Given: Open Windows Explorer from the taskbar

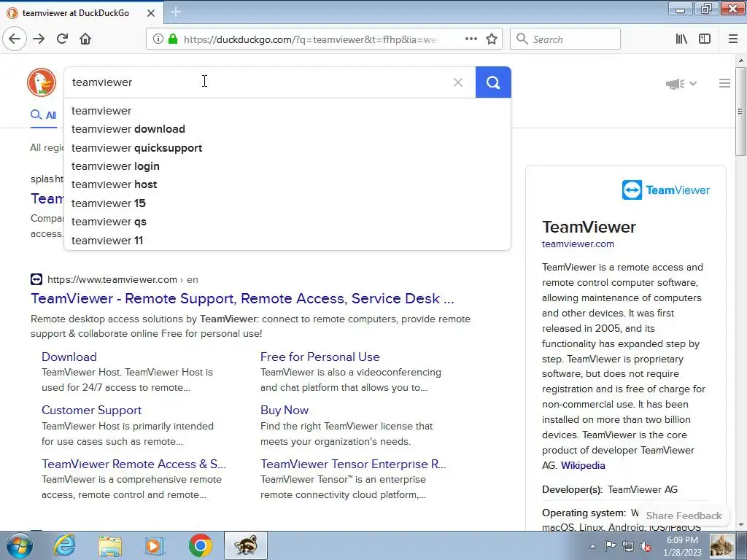Looking at the screenshot, I should coord(111,545).
